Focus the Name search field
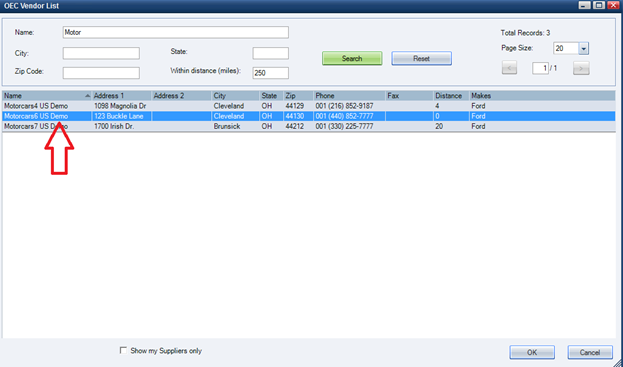Image resolution: width=623 pixels, height=367 pixels. tap(176, 33)
